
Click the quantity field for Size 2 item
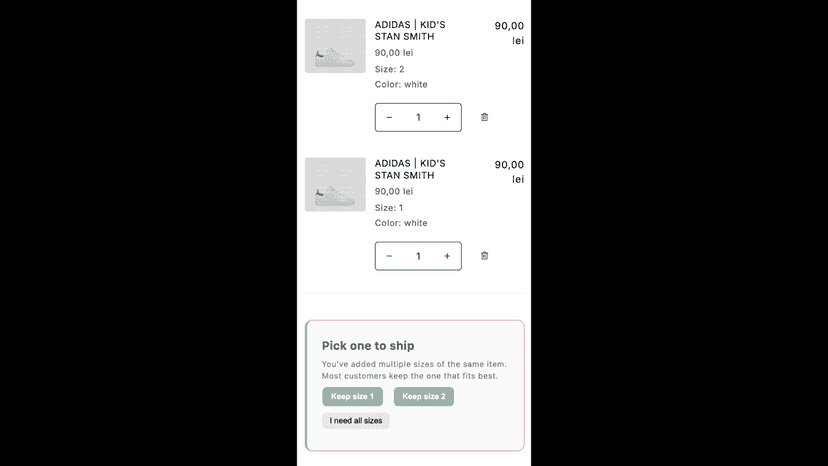(x=418, y=117)
